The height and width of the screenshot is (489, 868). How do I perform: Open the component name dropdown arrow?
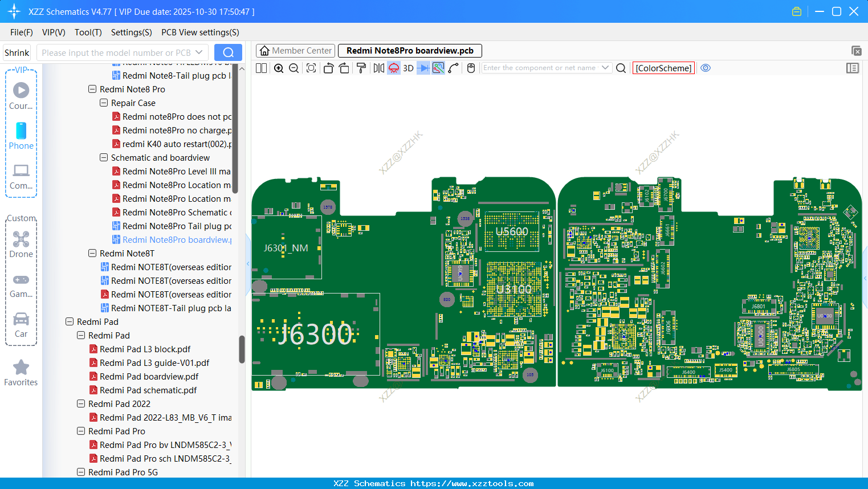(605, 68)
